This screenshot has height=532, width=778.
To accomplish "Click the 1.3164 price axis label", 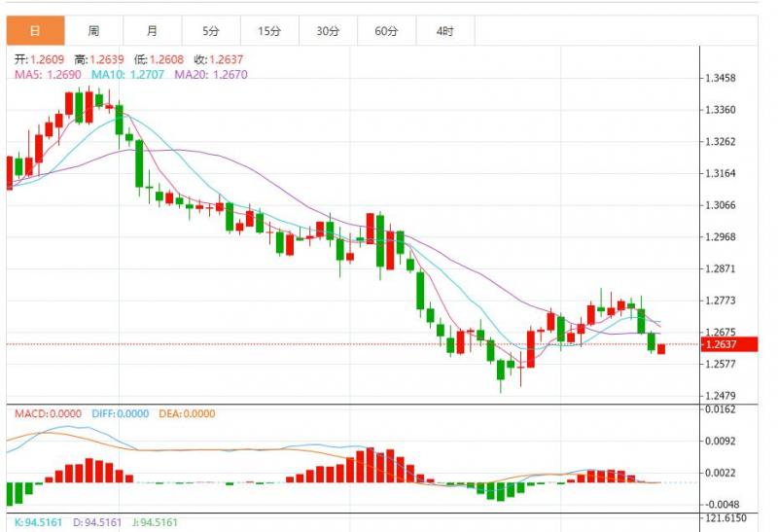I will pos(721,173).
